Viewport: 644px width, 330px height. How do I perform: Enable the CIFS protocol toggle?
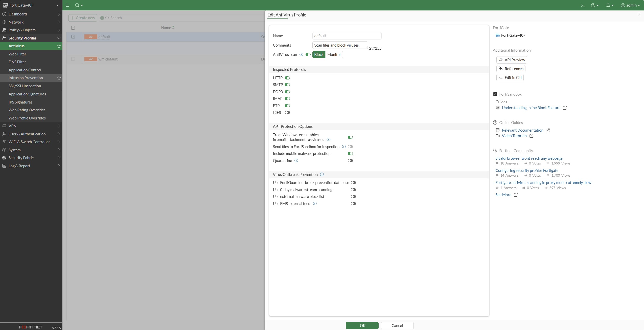click(x=287, y=112)
